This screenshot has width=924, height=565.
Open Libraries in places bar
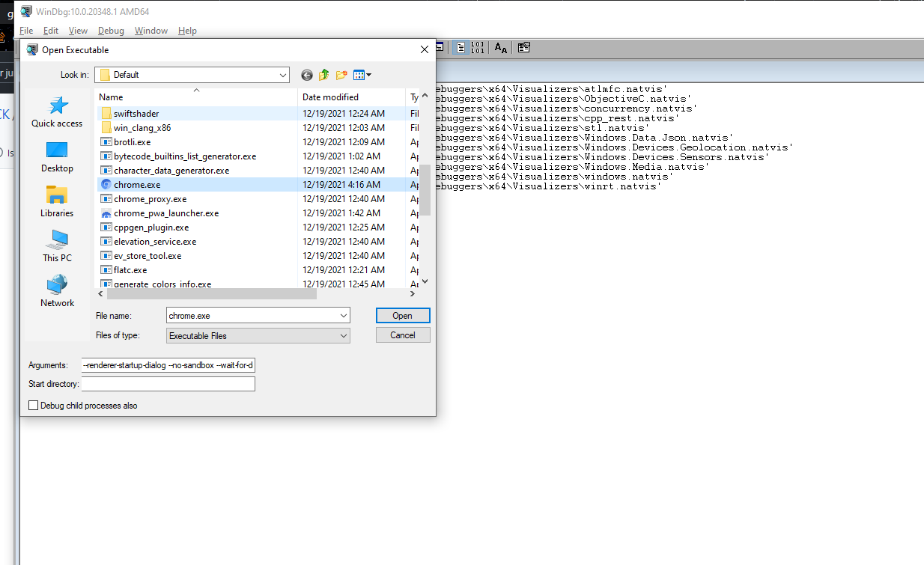point(57,201)
